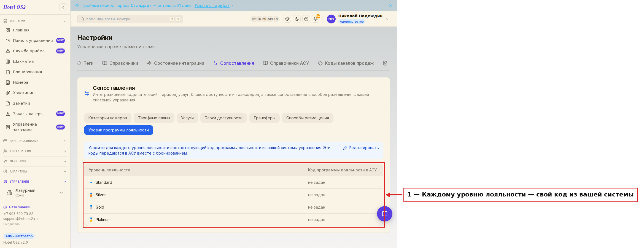Click the Silver loyalty level row

tap(234, 195)
